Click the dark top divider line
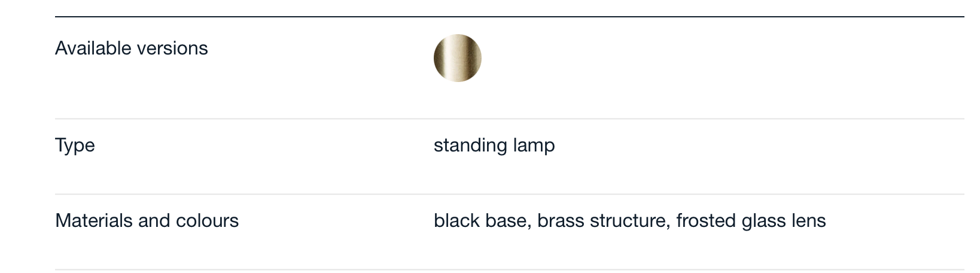980x273 pixels. pyautogui.click(x=510, y=17)
